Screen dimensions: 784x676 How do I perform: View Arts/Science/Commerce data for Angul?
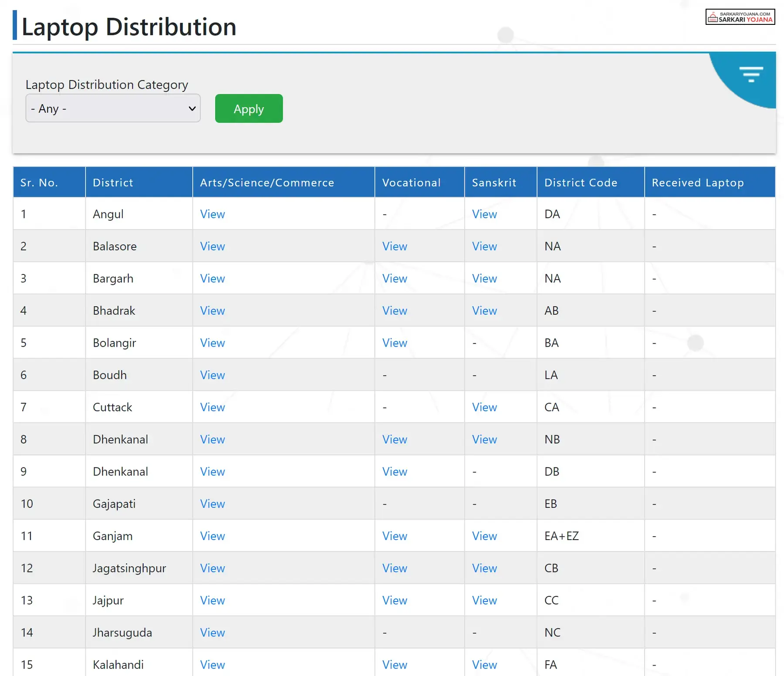click(x=212, y=214)
